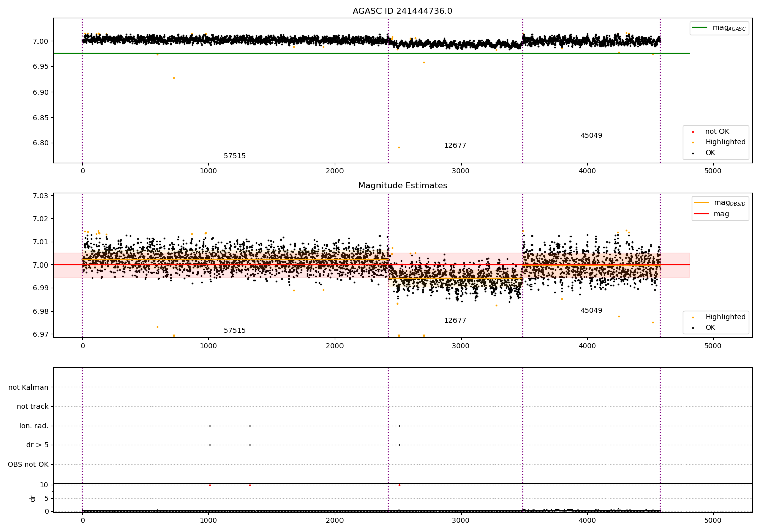The height and width of the screenshot is (532, 760).
Task: Click the orange outlier point near 6.93 in top plot
Action: [174, 78]
